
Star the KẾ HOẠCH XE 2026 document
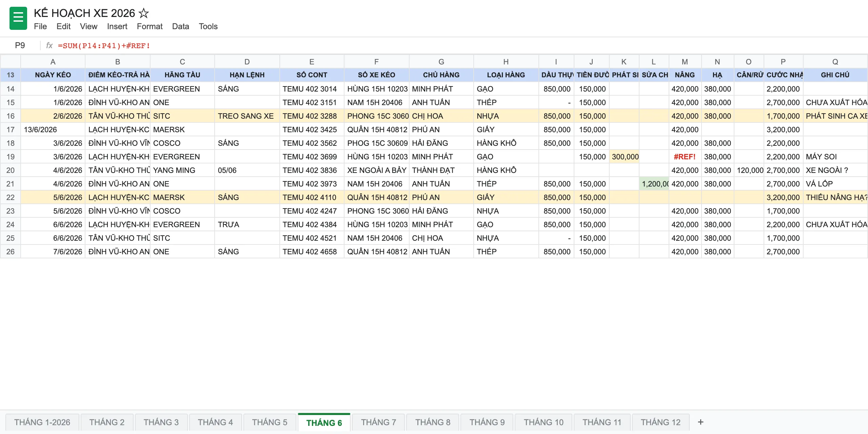pos(144,13)
